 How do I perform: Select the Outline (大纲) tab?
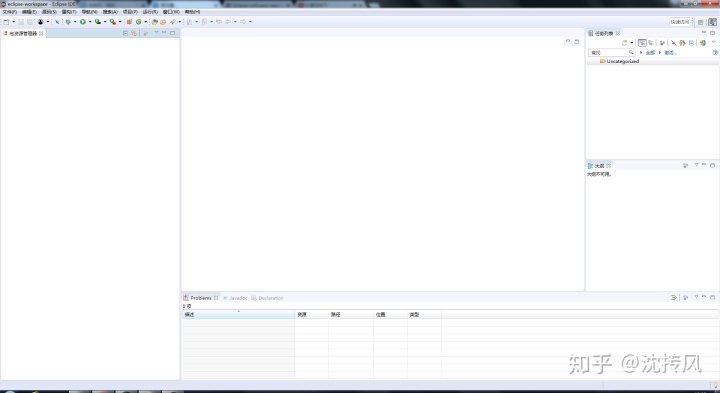(599, 166)
